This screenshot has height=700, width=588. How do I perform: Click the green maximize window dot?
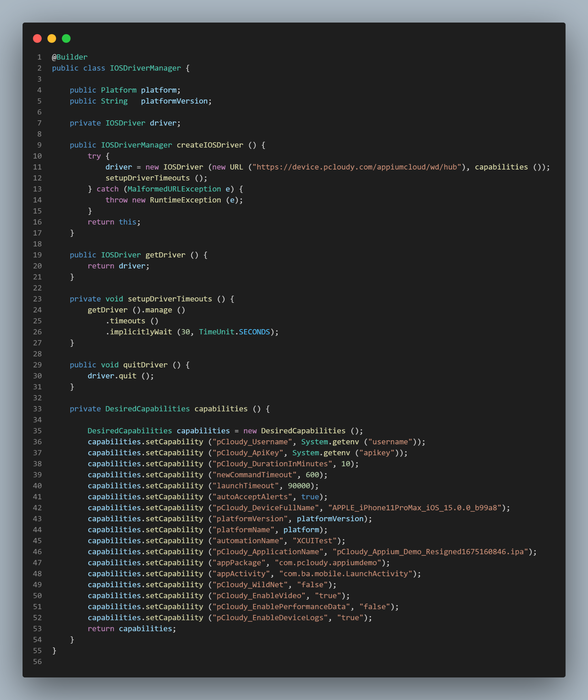pos(66,39)
